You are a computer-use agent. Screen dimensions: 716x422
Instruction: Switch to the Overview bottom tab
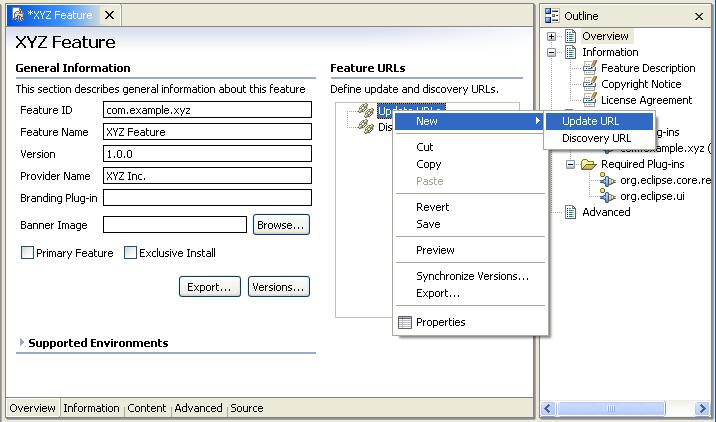click(32, 408)
